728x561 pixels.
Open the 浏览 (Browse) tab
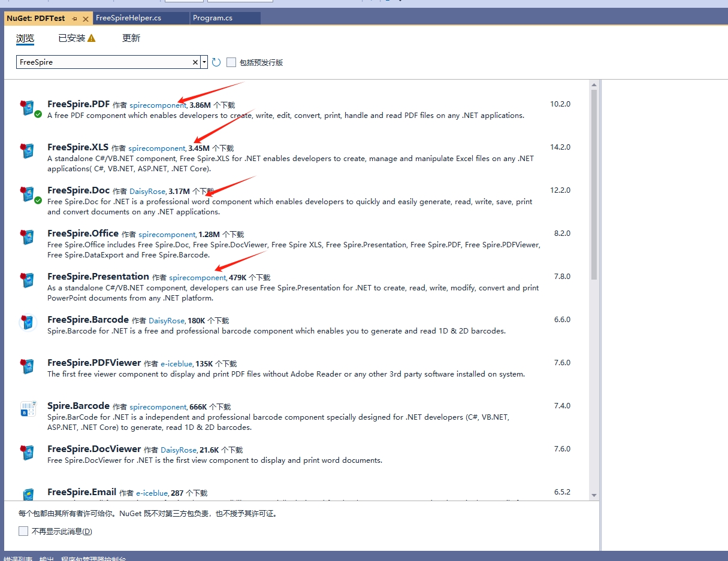(25, 38)
